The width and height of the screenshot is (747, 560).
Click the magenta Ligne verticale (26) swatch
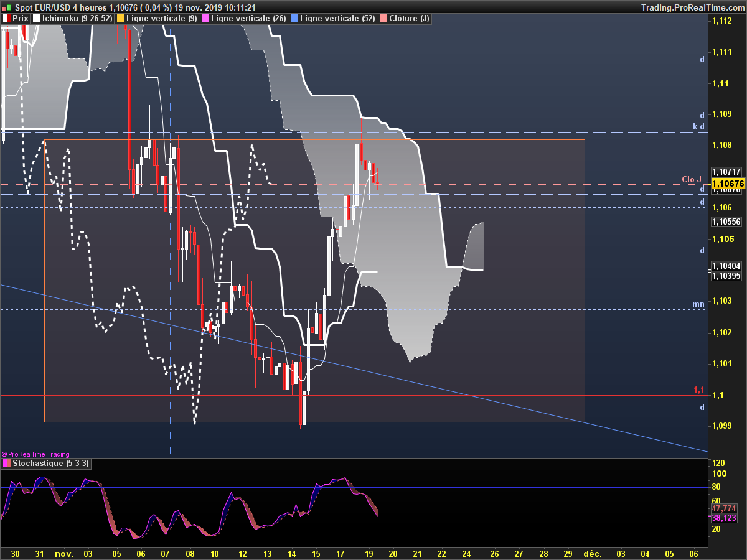pos(205,19)
